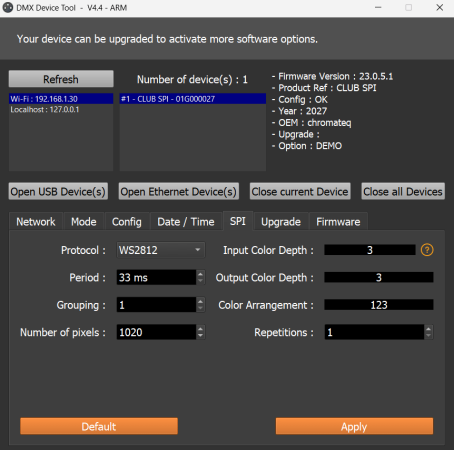Click the Color Arrangement field

379,305
